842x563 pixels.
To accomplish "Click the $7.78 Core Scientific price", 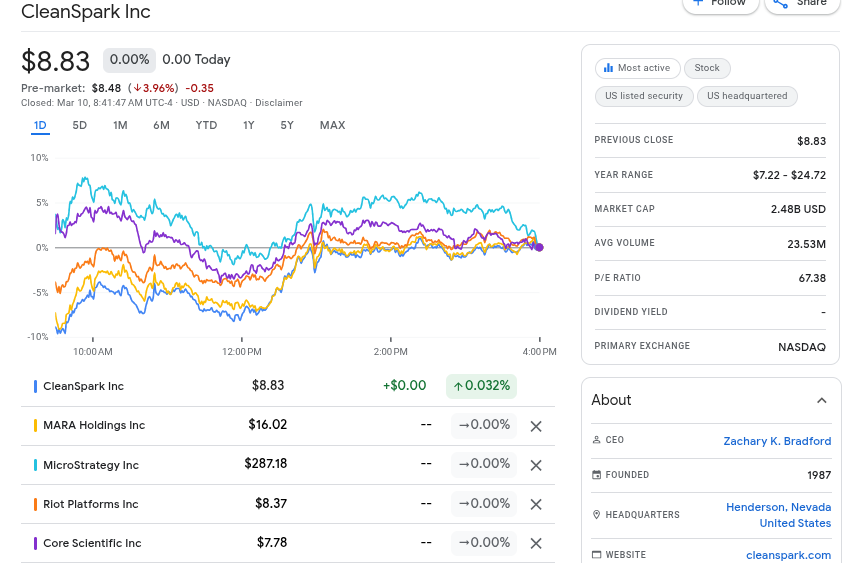I will pyautogui.click(x=272, y=543).
